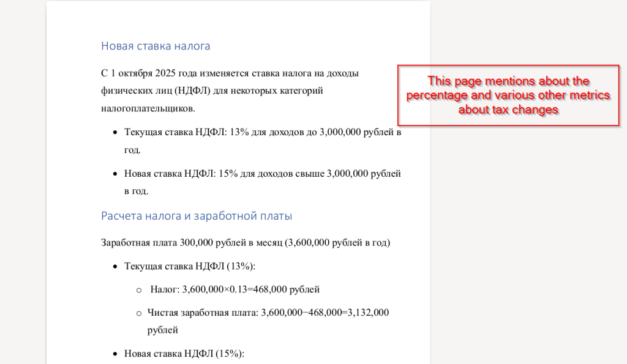Click the line "Заработная плата 300,000 рублей в месяц"
This screenshot has width=627, height=364.
click(x=245, y=243)
